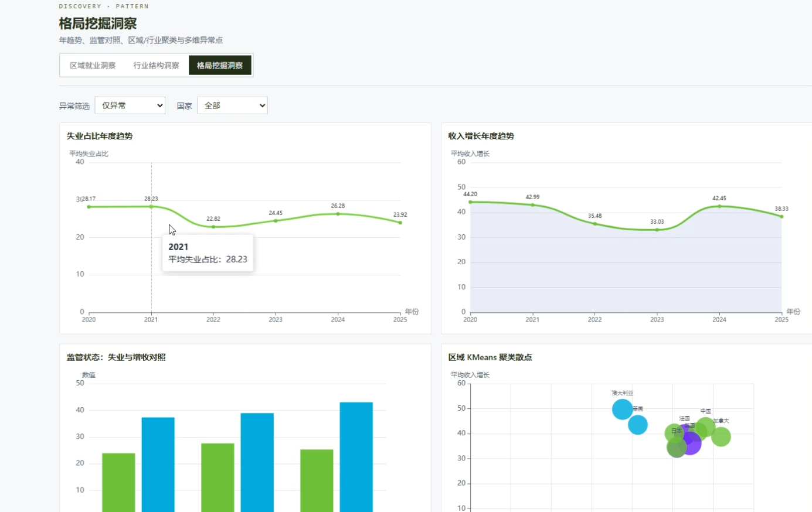Click the 2023 x-axis label under 收入增长 chart
This screenshot has height=512, width=812.
657,320
